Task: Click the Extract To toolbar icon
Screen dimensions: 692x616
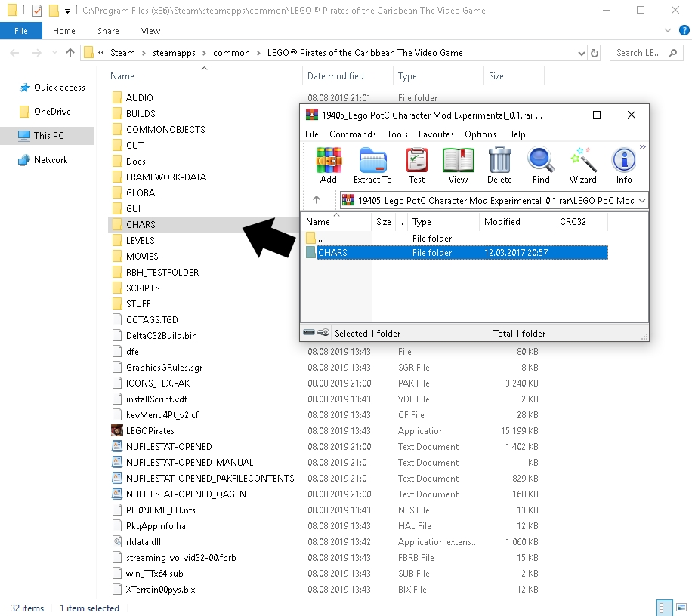Action: point(372,166)
